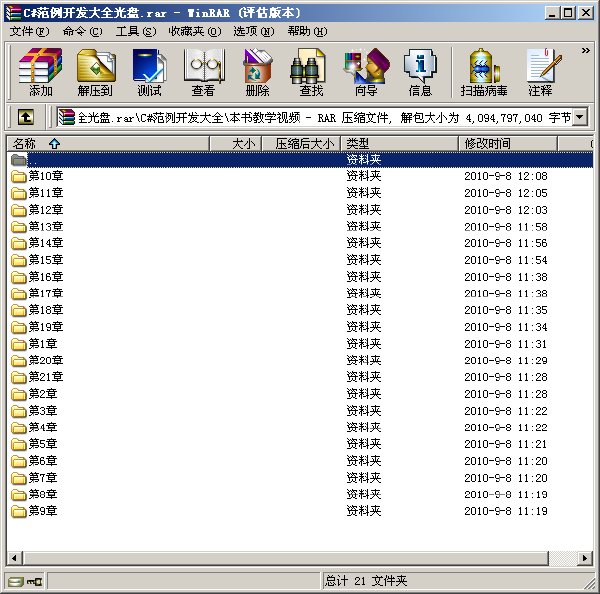Show archive 信息 (Info)
600x594 pixels.
(420, 72)
